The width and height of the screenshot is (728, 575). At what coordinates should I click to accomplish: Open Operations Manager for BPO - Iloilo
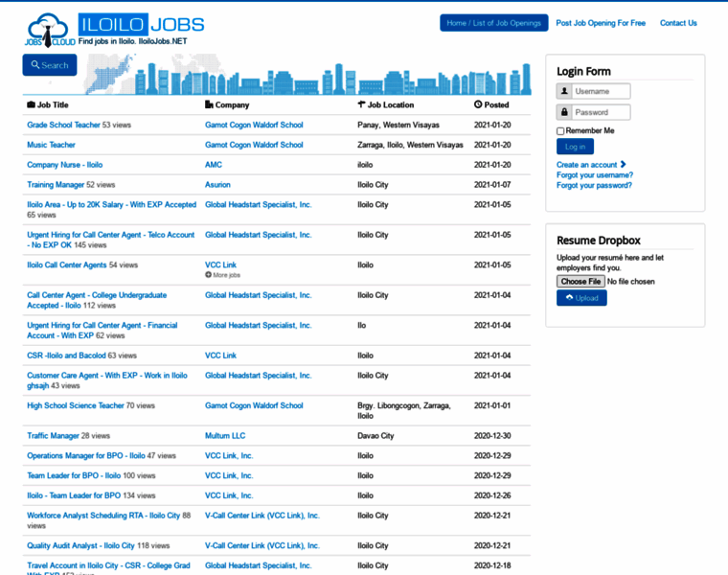86,455
